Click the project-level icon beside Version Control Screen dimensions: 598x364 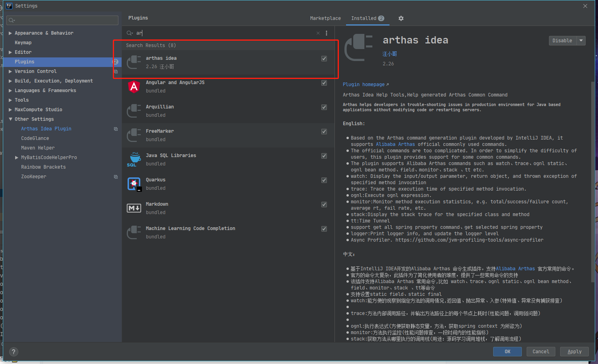[116, 71]
